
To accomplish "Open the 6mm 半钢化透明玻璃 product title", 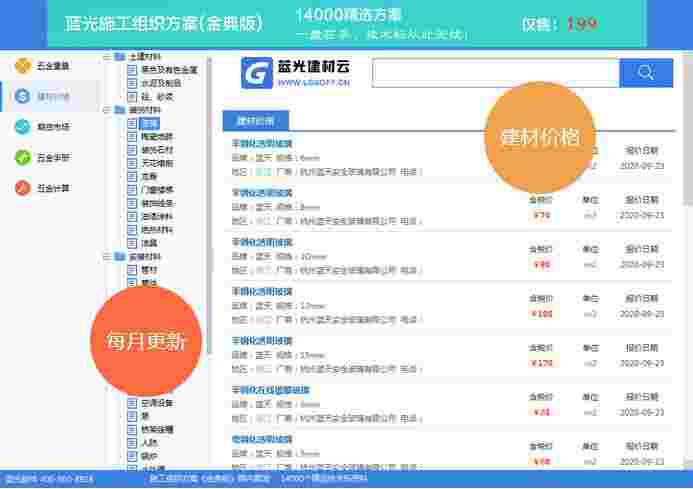I will tap(262, 143).
